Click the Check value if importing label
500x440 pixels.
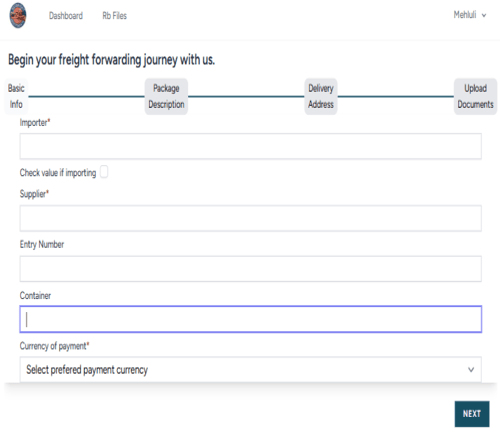point(58,172)
